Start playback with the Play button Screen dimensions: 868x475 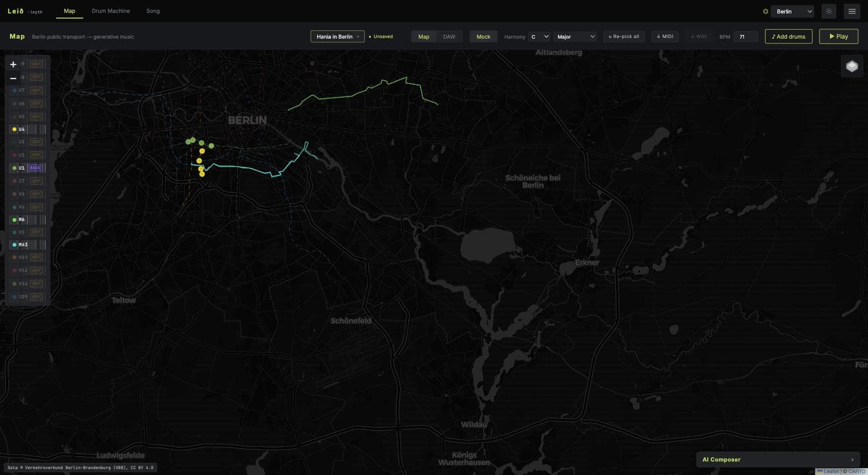click(x=839, y=36)
